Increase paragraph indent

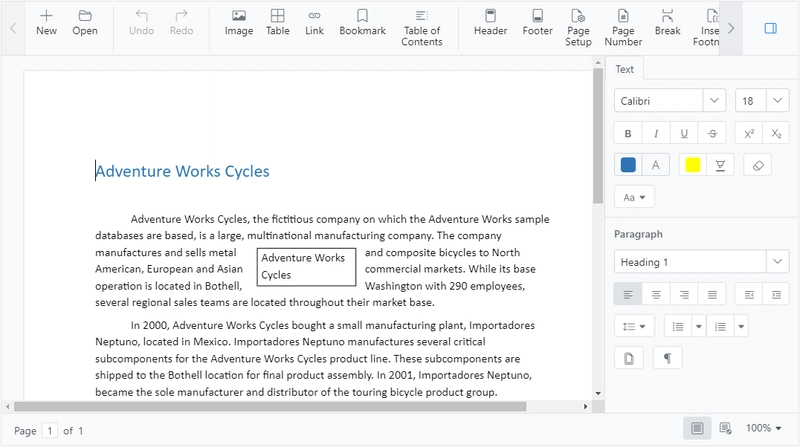click(x=777, y=294)
